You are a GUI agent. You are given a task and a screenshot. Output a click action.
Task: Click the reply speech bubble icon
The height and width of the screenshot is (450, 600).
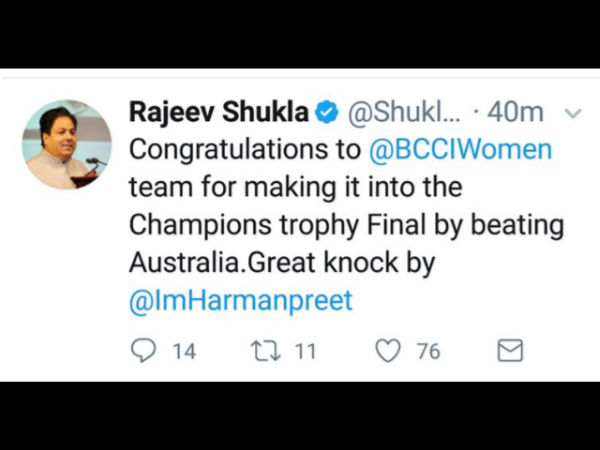[x=143, y=351]
